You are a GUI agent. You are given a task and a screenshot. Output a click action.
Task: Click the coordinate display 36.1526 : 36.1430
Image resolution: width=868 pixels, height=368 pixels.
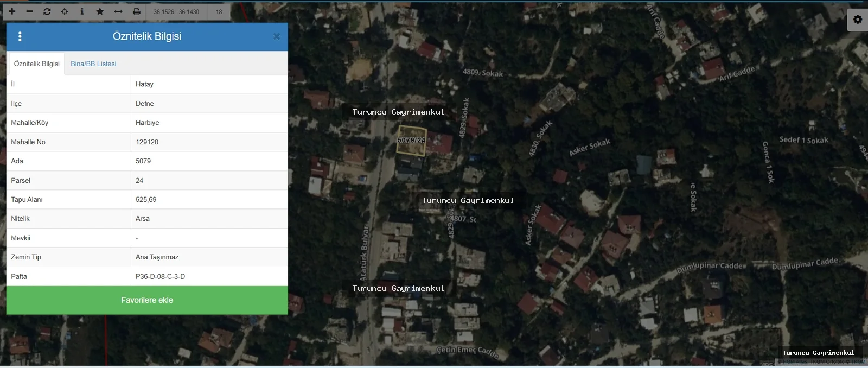click(x=176, y=12)
